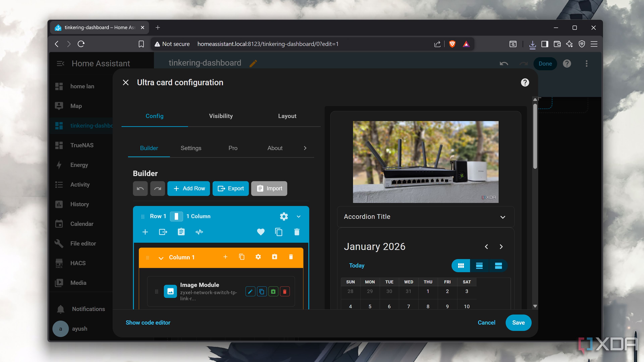Image resolution: width=644 pixels, height=362 pixels.
Task: Duplicate Row 1 using the copy icon
Action: coord(279,232)
